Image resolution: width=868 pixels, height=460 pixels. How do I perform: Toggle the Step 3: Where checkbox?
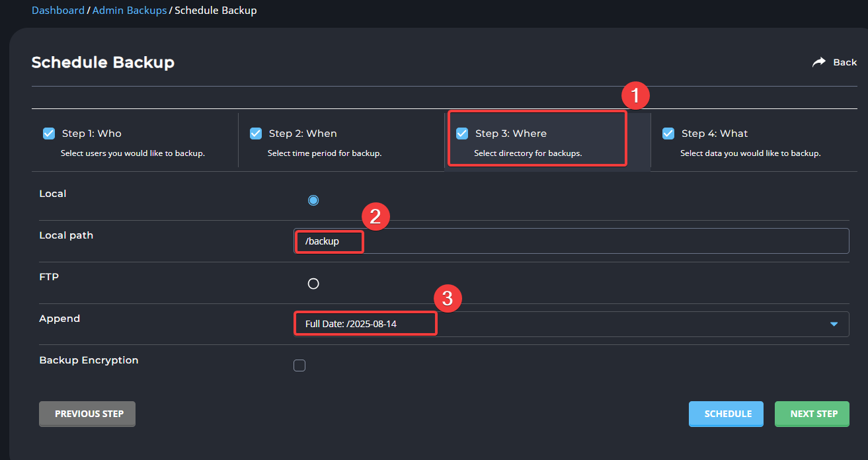point(463,134)
